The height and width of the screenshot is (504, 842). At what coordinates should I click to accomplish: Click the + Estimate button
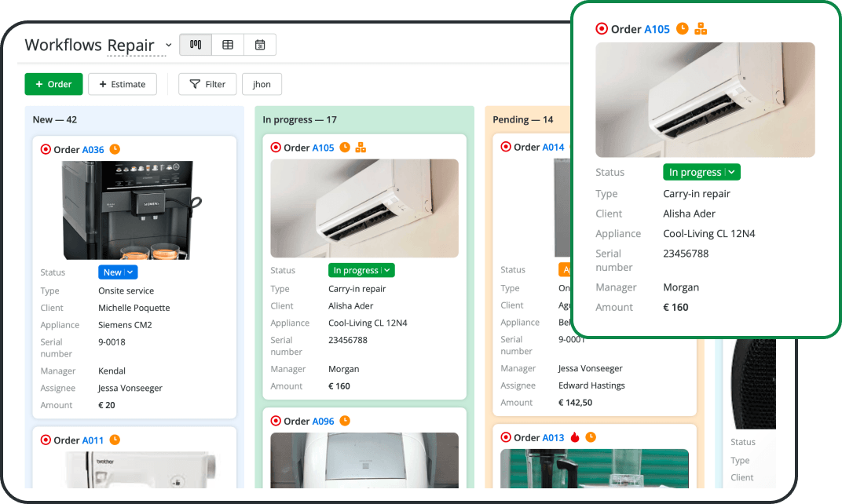pyautogui.click(x=123, y=84)
